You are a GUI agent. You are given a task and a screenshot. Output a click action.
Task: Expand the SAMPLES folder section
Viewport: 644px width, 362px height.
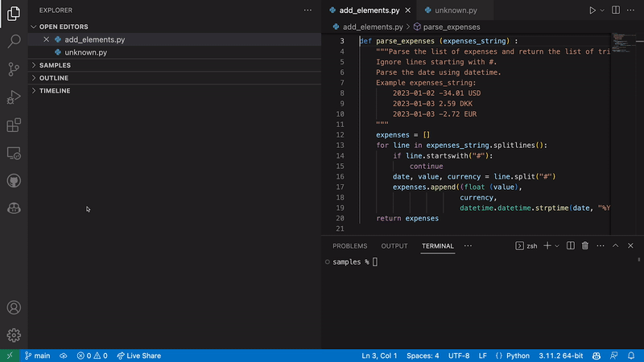click(x=55, y=65)
